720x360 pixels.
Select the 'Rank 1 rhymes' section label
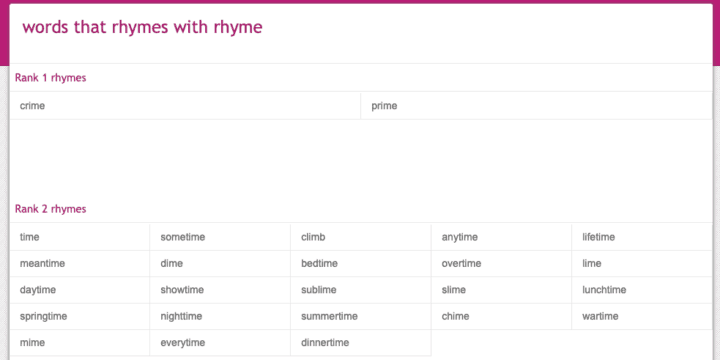click(51, 78)
